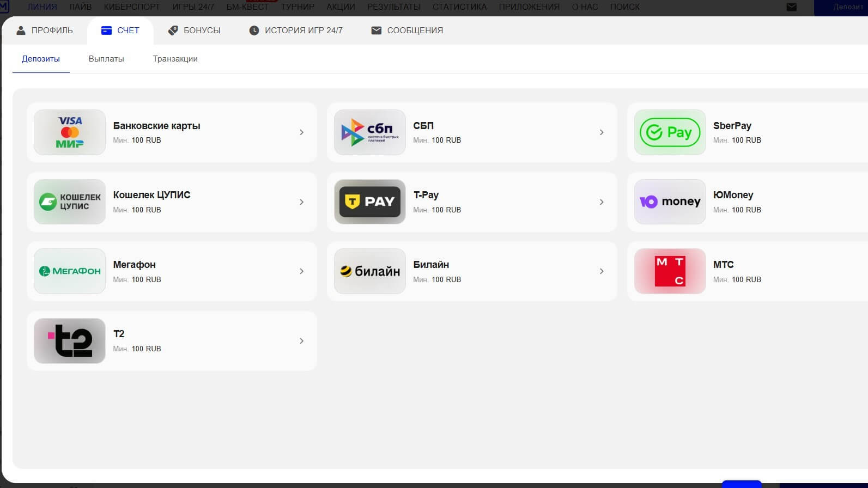Open the История игр 24/7 tab

(296, 30)
